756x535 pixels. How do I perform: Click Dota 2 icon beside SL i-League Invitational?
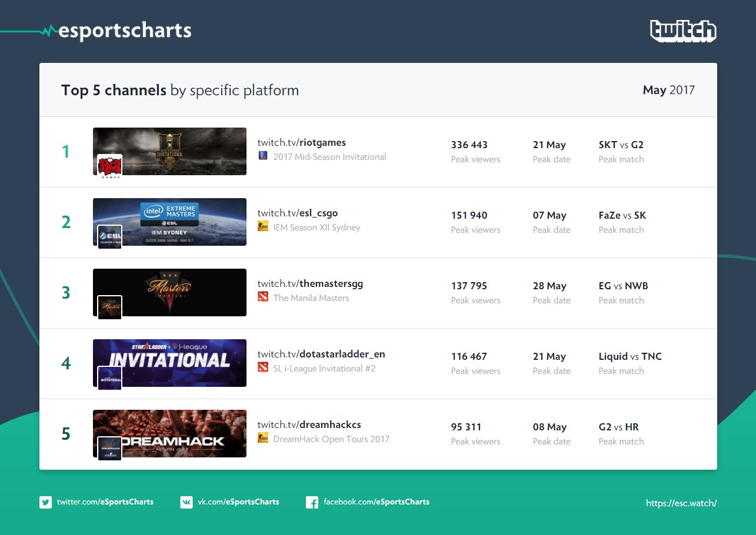click(x=263, y=367)
